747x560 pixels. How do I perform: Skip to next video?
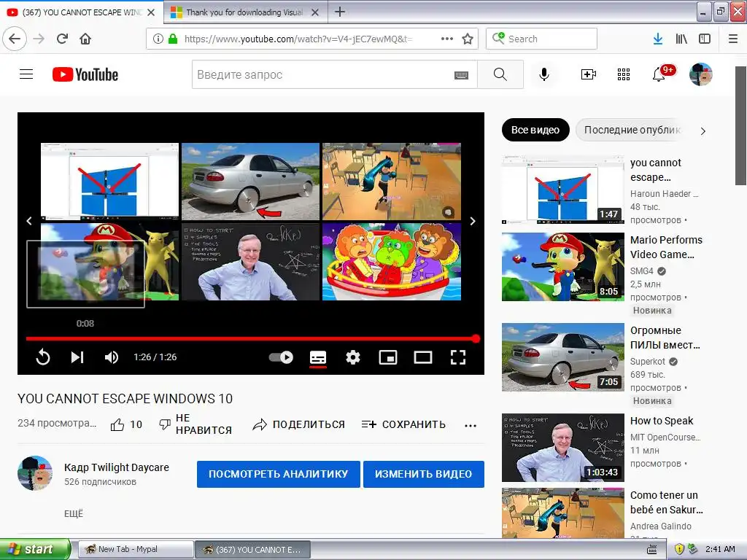click(77, 357)
